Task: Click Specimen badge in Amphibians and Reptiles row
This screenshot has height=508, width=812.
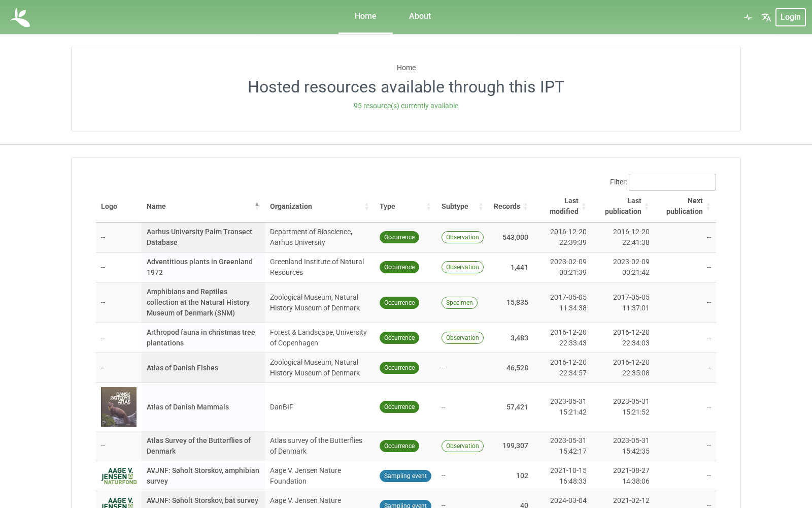Action: click(459, 303)
